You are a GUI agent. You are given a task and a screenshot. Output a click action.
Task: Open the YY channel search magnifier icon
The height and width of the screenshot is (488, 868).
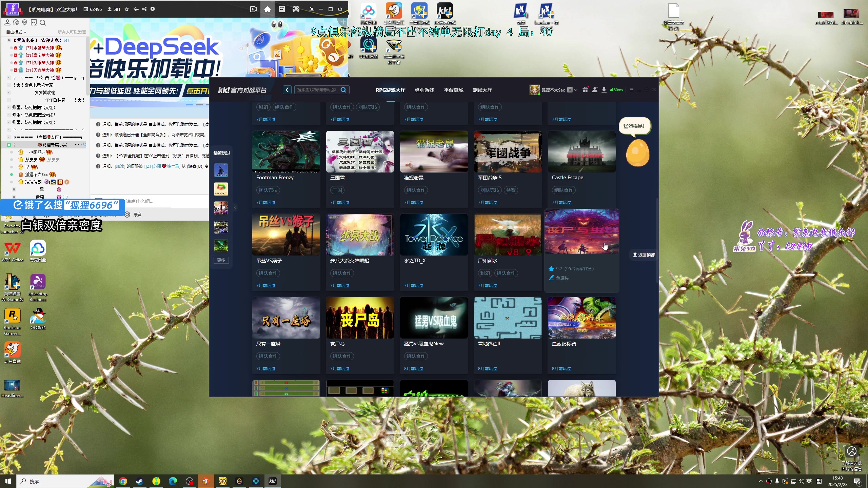(43, 22)
